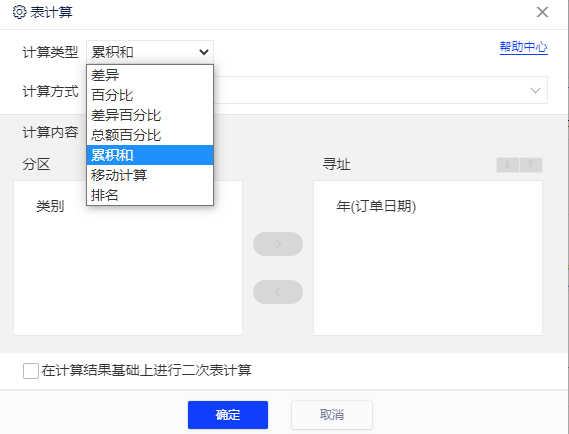Enable 在计算结果基础上进行二次表计算 checkbox

31,371
